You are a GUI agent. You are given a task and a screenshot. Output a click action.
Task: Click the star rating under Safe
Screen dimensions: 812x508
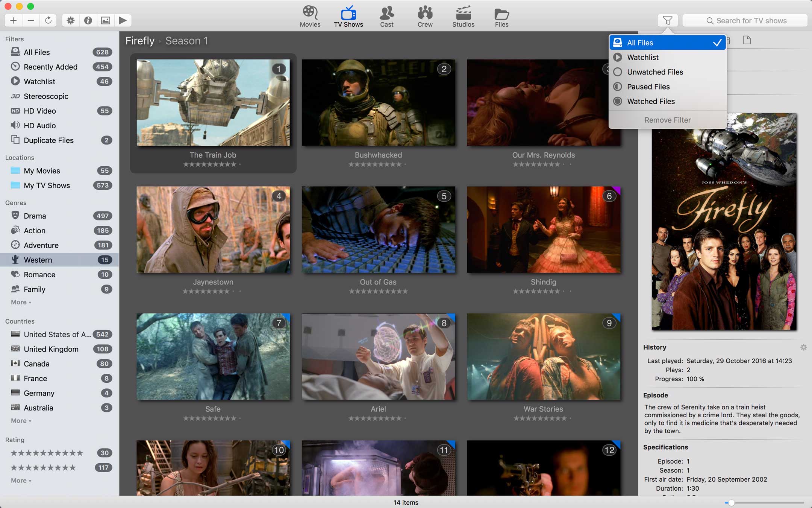(x=212, y=418)
